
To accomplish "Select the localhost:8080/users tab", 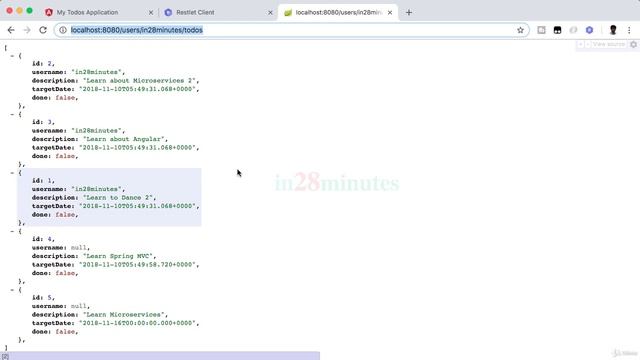I will coord(339,13).
